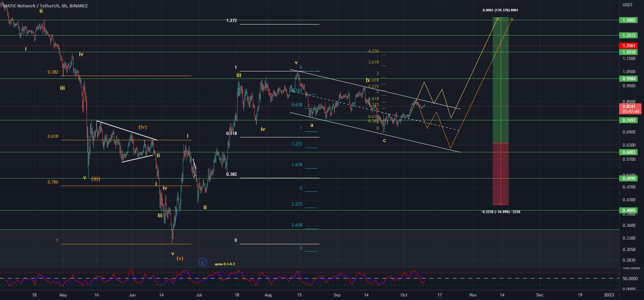Click the orange (iii) wave label
This screenshot has height=300, width=644.
click(95, 179)
